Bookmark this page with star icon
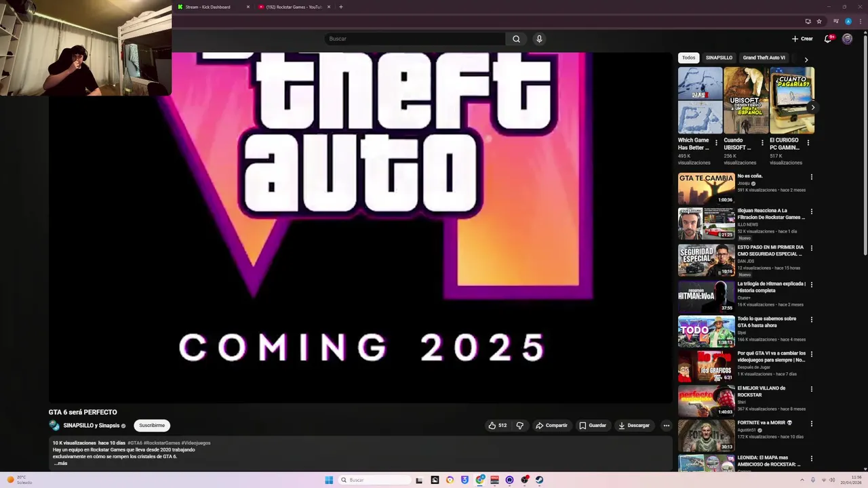Screen dimensions: 868x488 click(x=819, y=21)
